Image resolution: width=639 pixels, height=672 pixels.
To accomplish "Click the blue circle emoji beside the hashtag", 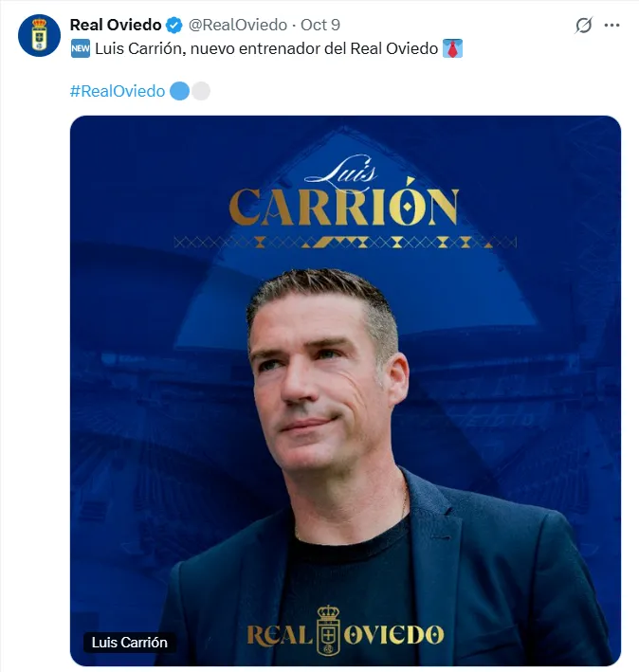I will 179,91.
